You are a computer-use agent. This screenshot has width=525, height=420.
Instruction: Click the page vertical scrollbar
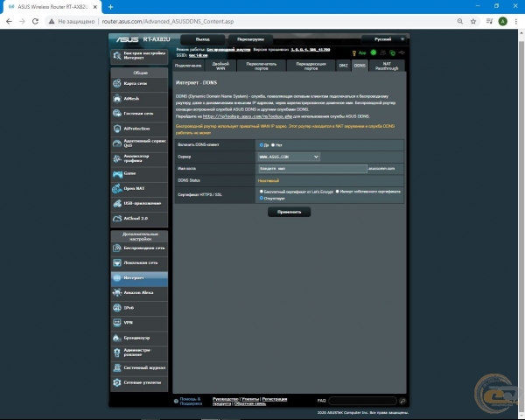point(521,221)
